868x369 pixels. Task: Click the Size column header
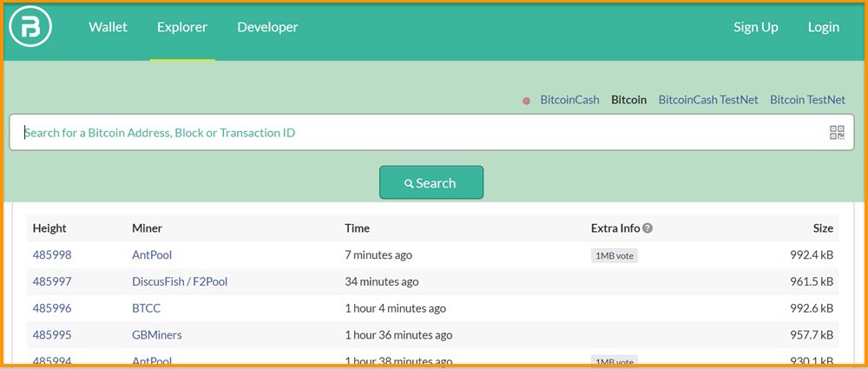coord(823,228)
